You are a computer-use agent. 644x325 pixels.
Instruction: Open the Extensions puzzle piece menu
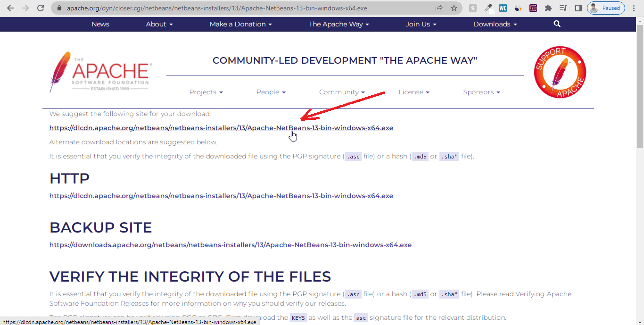(548, 8)
